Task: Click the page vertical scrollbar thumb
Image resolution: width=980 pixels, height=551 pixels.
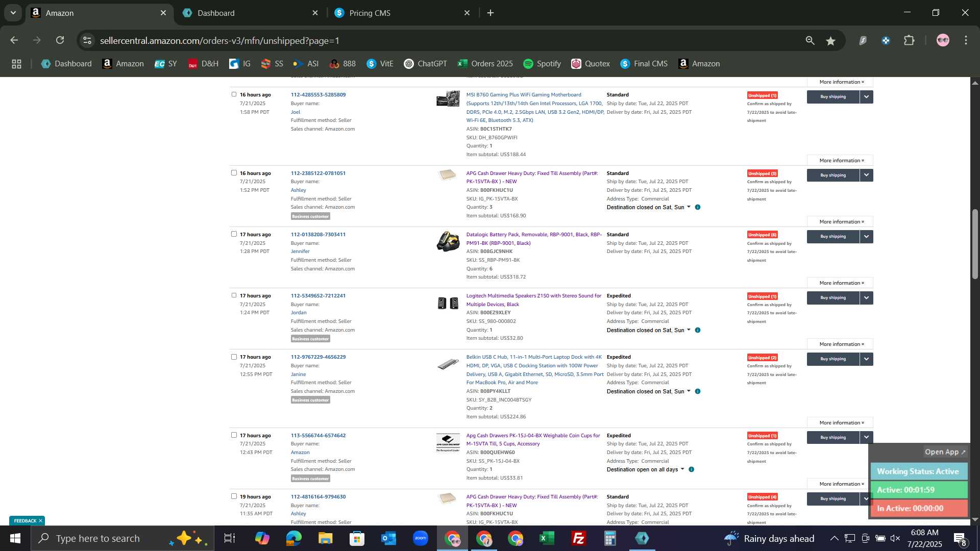Action: (x=975, y=244)
